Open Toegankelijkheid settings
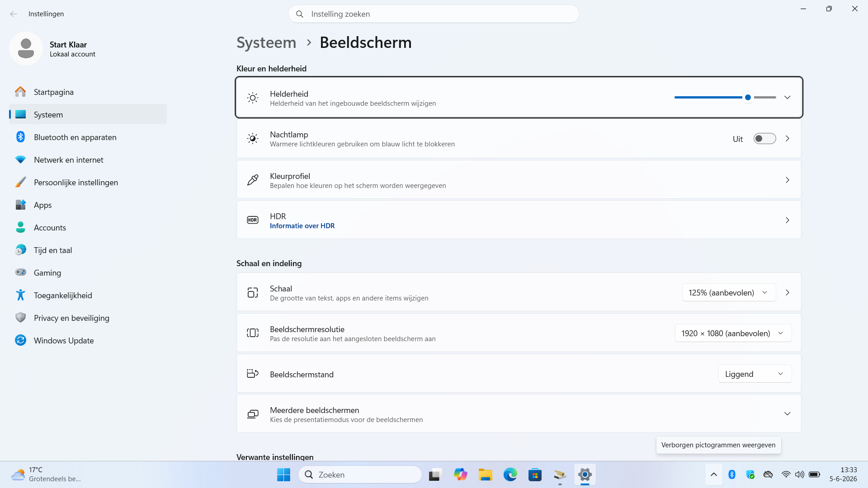This screenshot has height=488, width=868. [x=88, y=295]
